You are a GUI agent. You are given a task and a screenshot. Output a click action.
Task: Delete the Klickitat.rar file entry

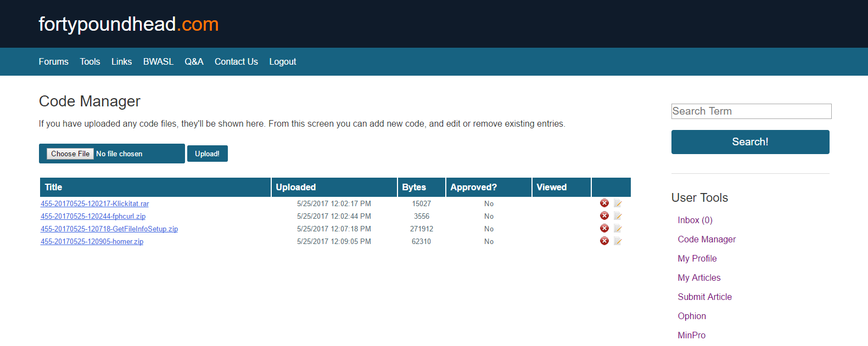604,203
